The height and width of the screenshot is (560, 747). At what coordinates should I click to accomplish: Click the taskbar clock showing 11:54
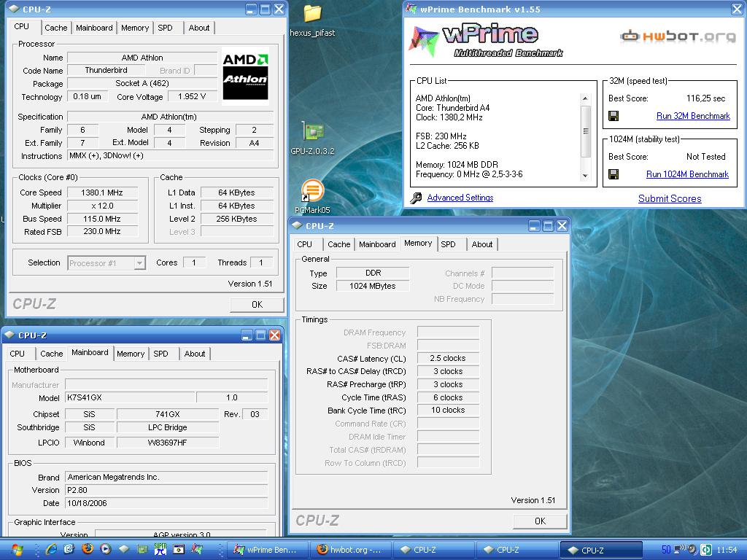click(x=727, y=550)
